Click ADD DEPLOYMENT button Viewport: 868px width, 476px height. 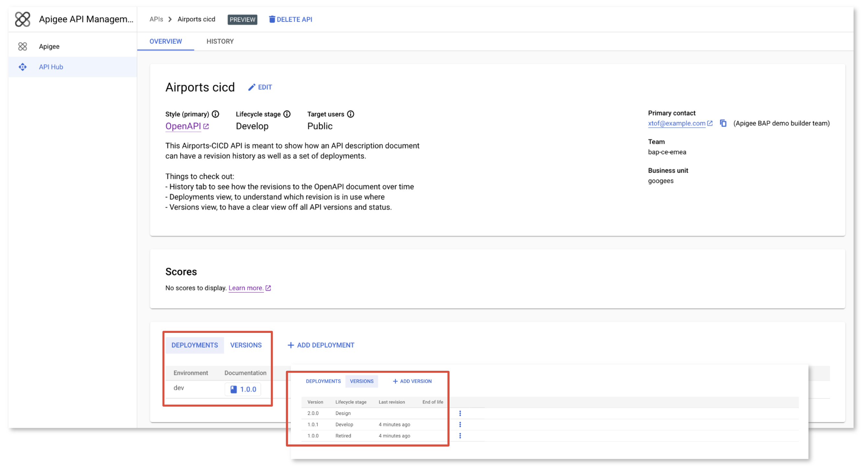coord(321,345)
